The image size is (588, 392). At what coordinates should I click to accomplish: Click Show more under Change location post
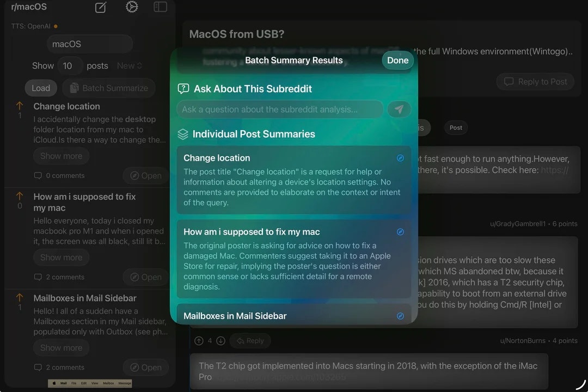pyautogui.click(x=61, y=156)
